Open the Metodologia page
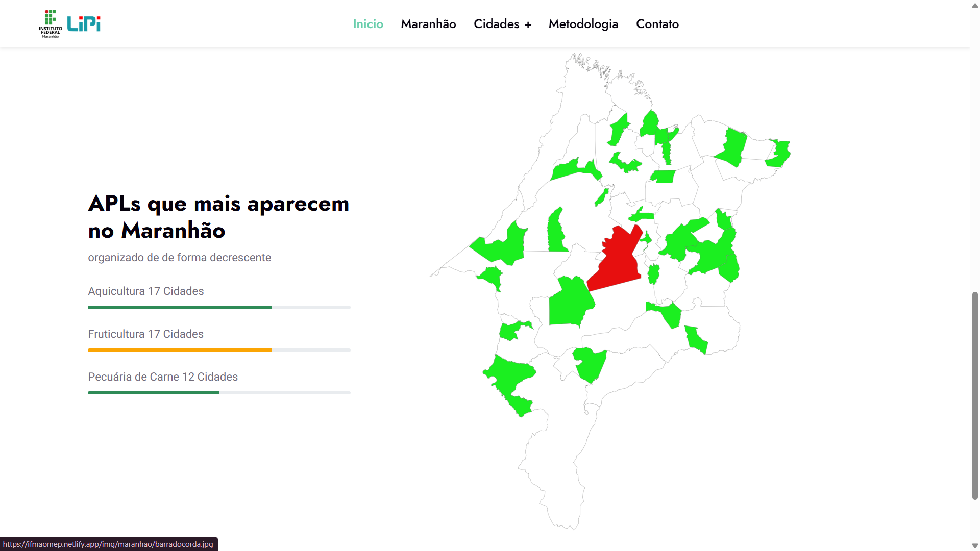The width and height of the screenshot is (980, 551). (583, 24)
